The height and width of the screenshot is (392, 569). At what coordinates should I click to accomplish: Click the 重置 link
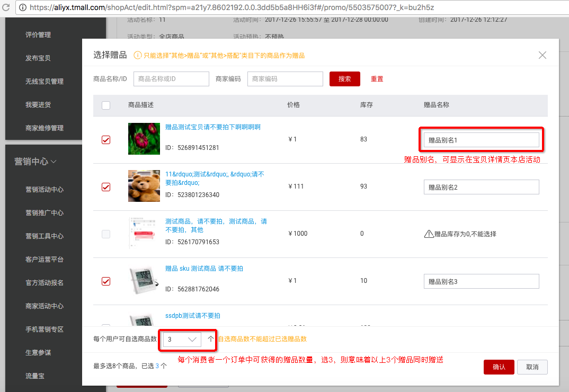pyautogui.click(x=377, y=79)
